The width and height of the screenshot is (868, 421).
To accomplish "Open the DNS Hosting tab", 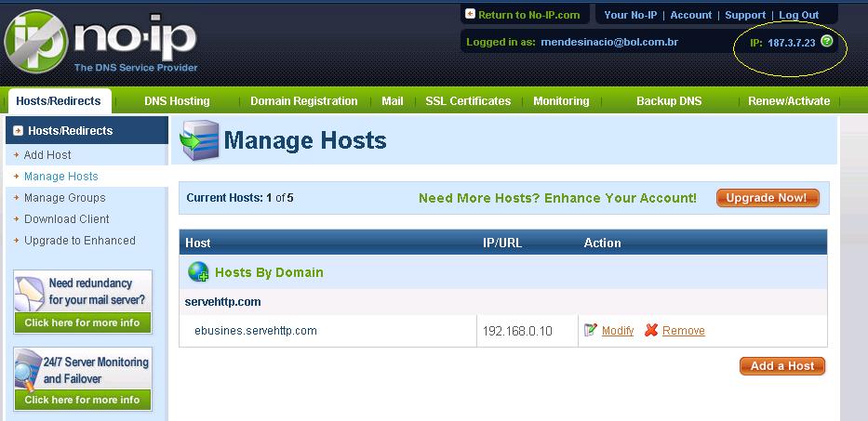I will tap(177, 101).
